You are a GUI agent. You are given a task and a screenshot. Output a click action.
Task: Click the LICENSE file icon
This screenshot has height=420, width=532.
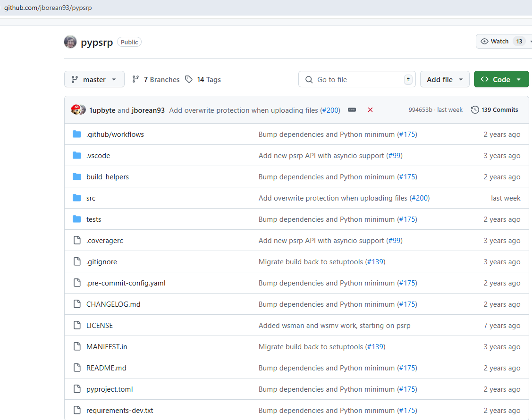point(77,326)
